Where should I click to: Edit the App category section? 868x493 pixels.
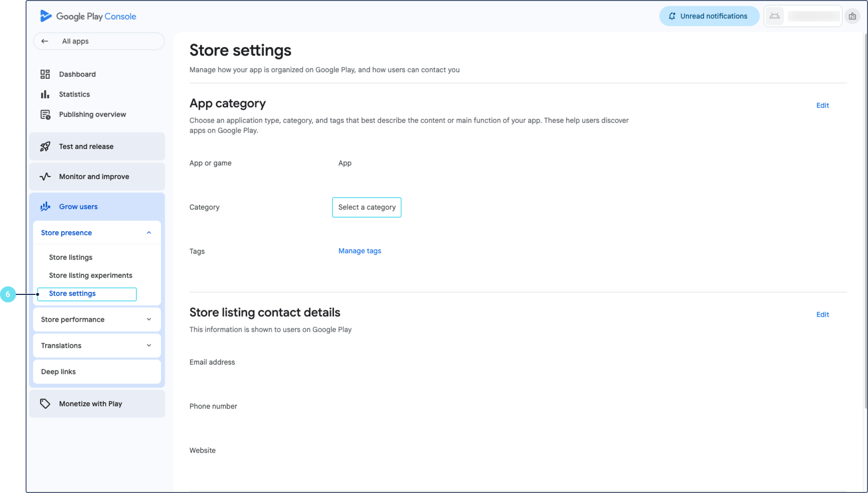point(822,105)
